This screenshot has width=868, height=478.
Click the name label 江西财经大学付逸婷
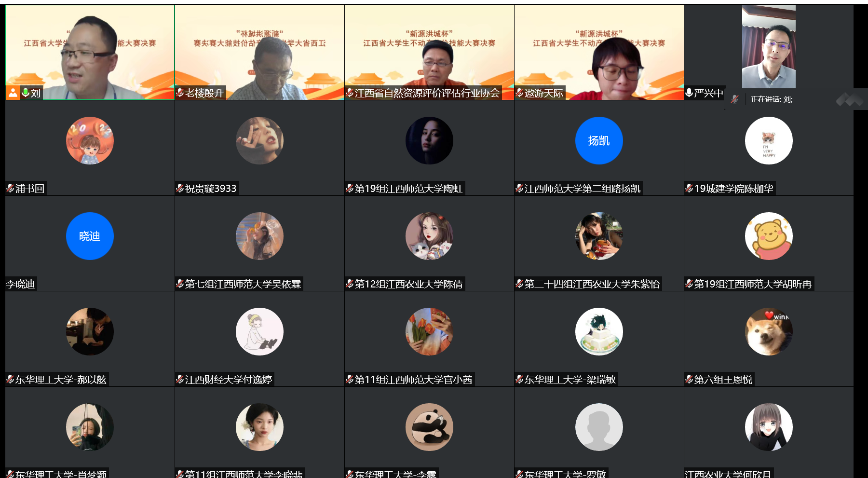tap(229, 380)
